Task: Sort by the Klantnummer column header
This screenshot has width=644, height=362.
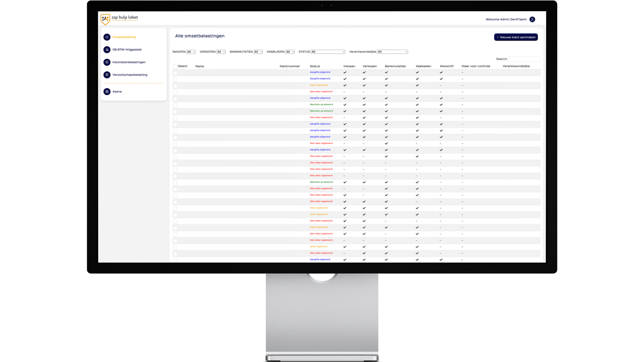Action: [289, 66]
